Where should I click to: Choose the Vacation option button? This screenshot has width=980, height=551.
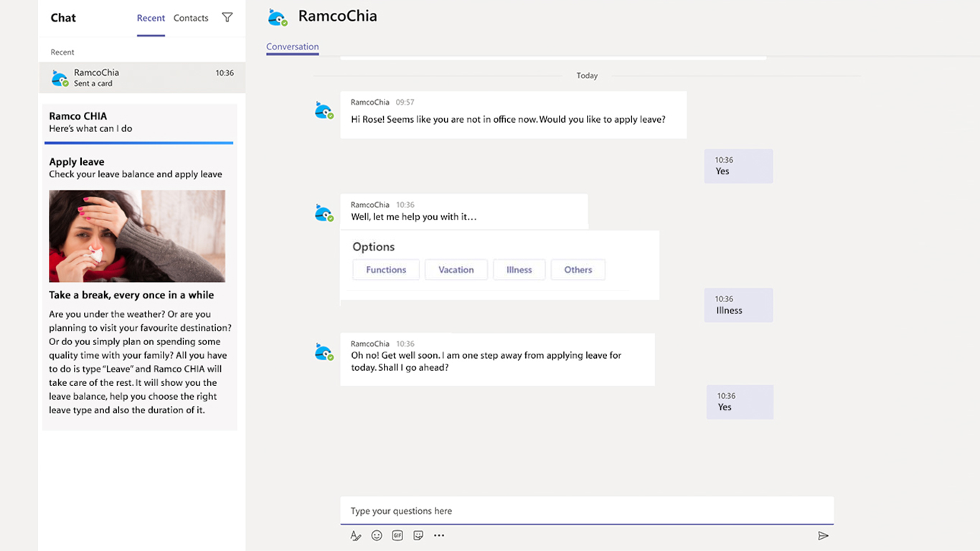pyautogui.click(x=456, y=270)
